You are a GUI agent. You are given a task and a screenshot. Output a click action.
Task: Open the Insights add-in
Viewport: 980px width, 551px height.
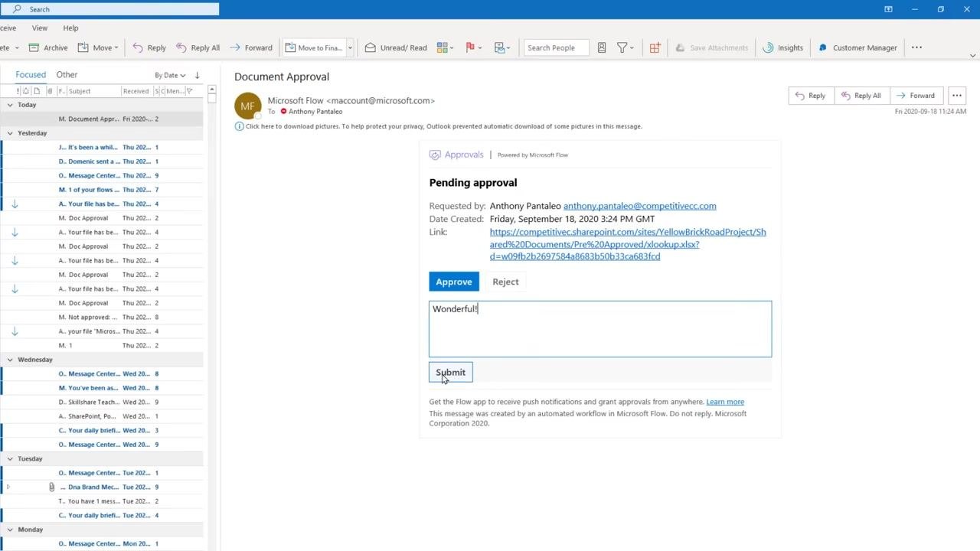click(783, 47)
